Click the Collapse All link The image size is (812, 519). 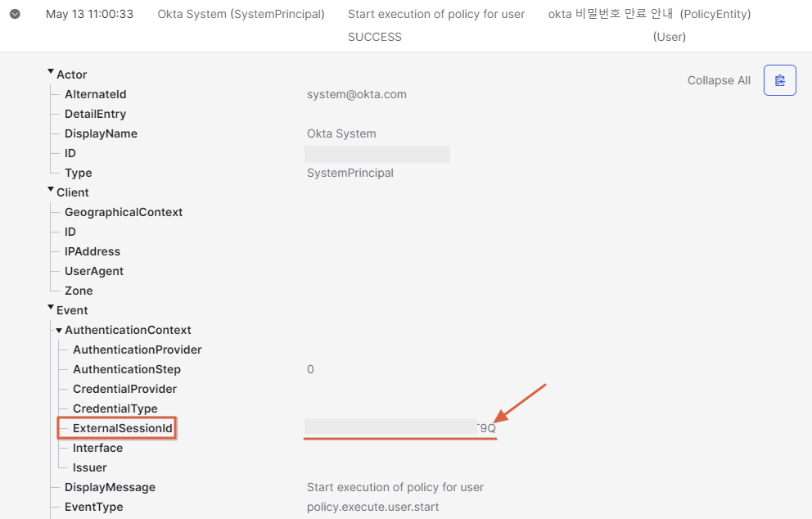click(x=719, y=80)
